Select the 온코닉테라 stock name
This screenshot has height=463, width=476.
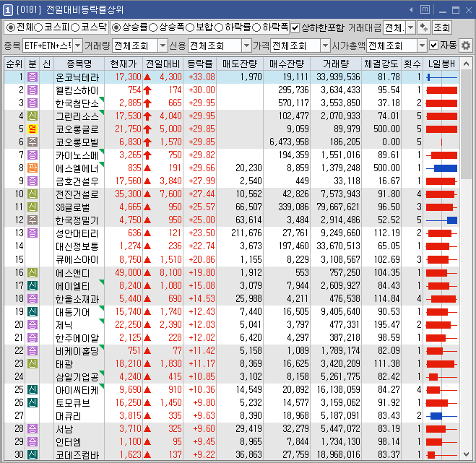click(x=77, y=77)
